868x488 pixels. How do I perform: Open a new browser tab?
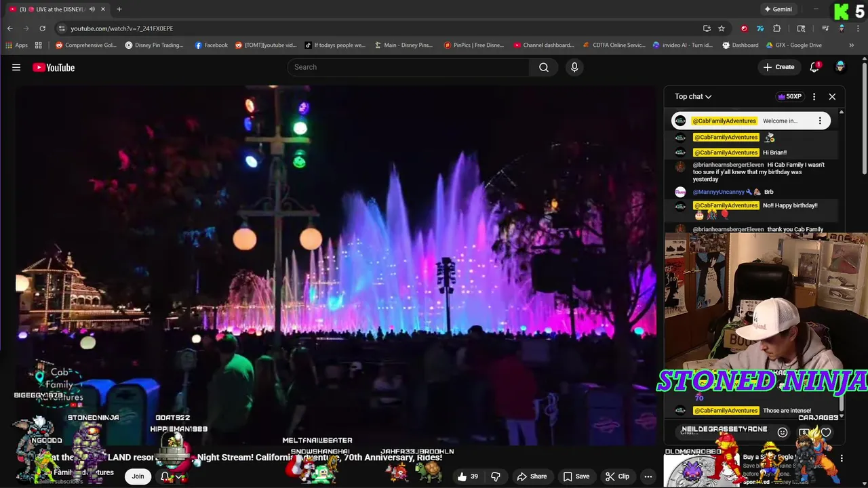pos(119,9)
